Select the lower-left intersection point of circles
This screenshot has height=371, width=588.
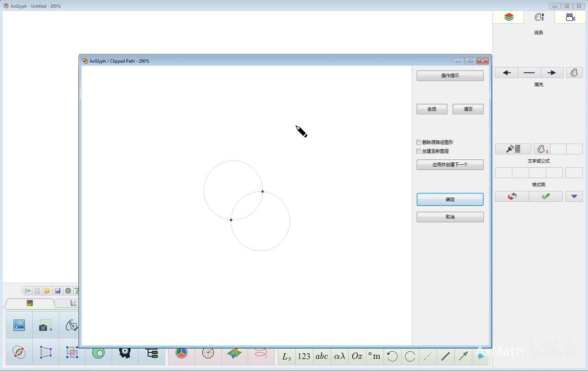[231, 220]
